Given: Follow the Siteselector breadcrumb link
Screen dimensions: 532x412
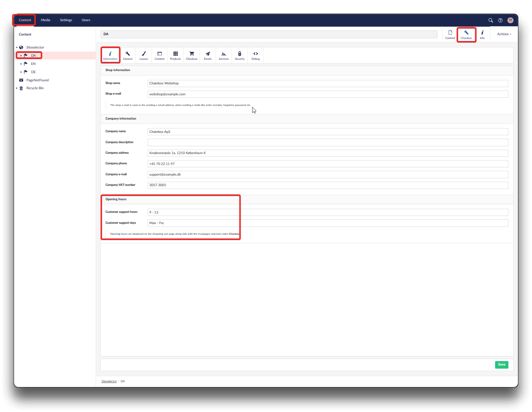Looking at the screenshot, I should tap(109, 381).
